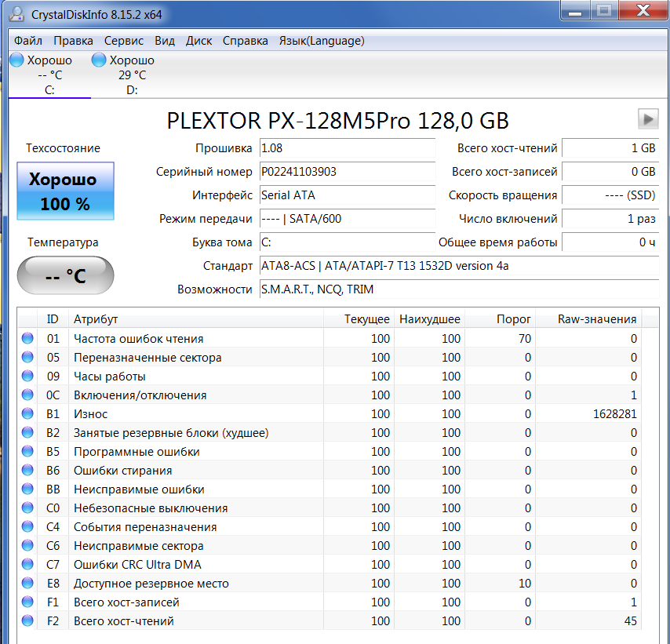The height and width of the screenshot is (644, 670).
Task: Click status circle of attribute B1 row
Action: point(27,413)
